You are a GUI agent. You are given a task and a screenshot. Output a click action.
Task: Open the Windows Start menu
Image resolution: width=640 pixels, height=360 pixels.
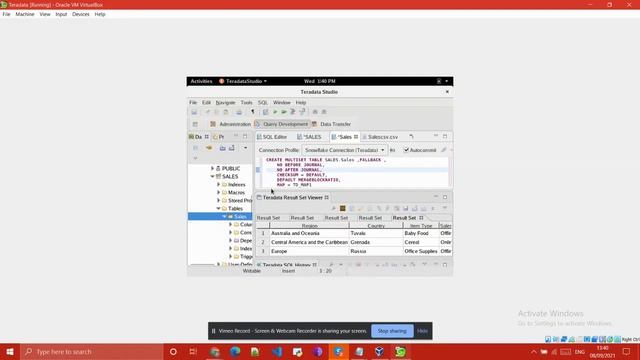coord(10,351)
